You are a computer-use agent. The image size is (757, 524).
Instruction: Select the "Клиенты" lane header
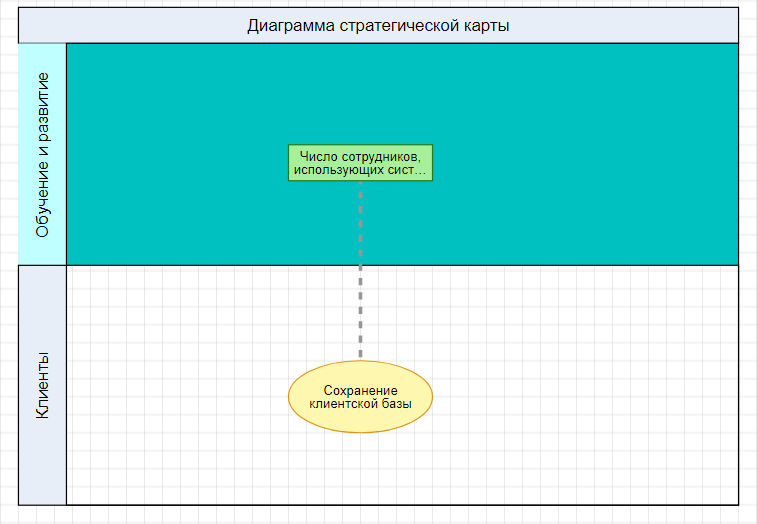[42, 385]
